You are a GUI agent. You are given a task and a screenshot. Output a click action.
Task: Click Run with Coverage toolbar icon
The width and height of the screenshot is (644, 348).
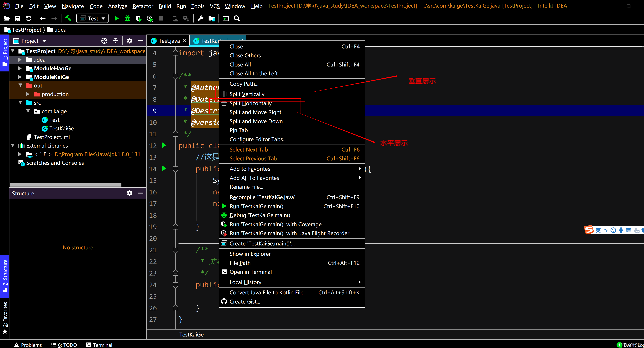(139, 19)
